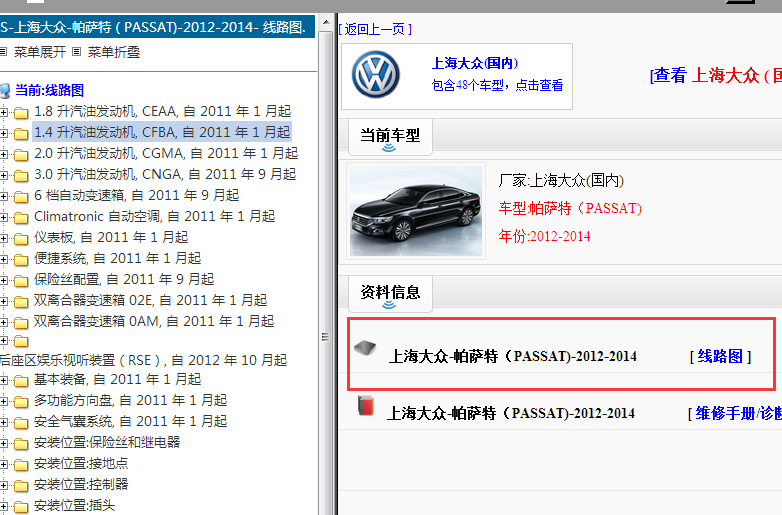The width and height of the screenshot is (782, 515).
Task: Expand the 安装位置:控制器 node
Action: pyautogui.click(x=3, y=485)
